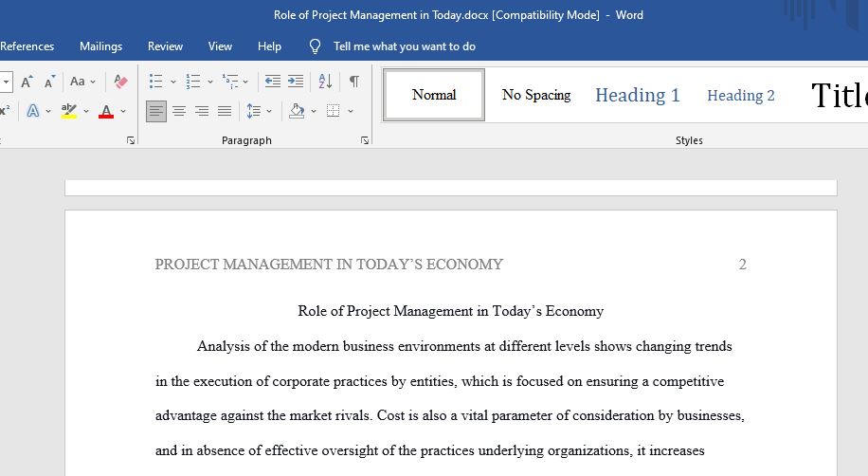Increase paragraph indent
Image resolution: width=868 pixels, height=476 pixels.
coord(296,82)
